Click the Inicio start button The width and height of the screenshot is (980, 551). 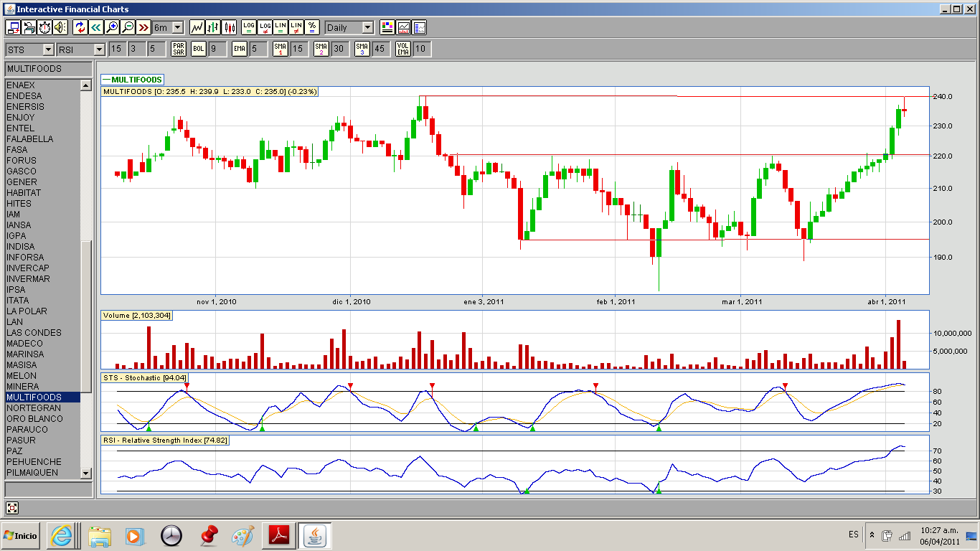(x=21, y=535)
